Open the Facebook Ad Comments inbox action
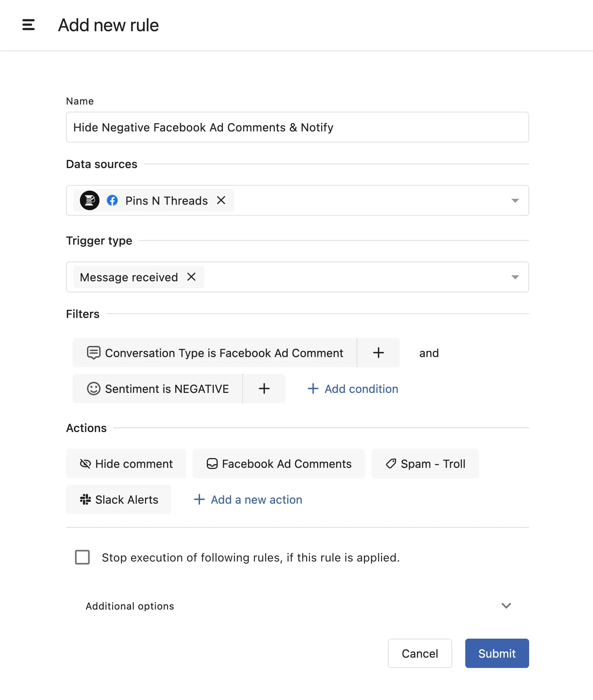This screenshot has width=593, height=700. 279,463
